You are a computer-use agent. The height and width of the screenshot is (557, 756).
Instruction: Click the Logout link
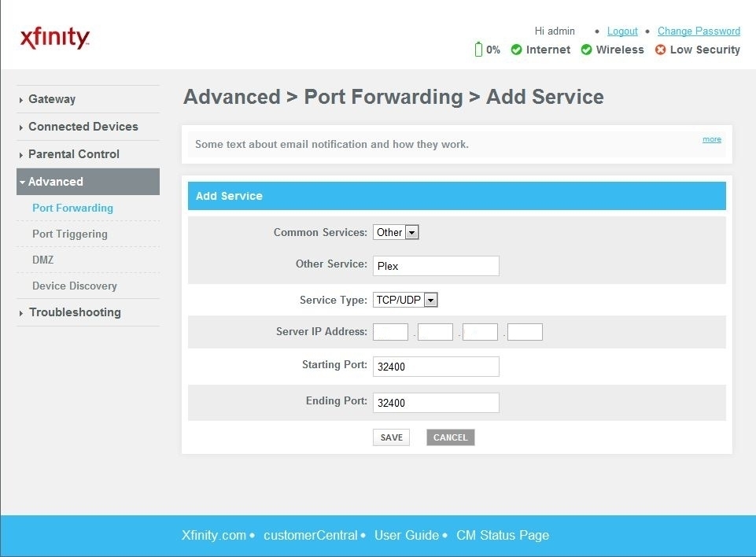[x=621, y=31]
